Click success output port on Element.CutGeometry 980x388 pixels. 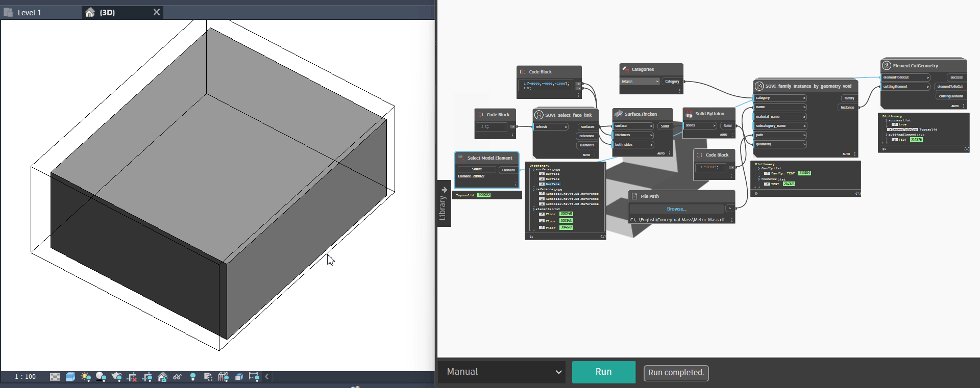tap(957, 77)
